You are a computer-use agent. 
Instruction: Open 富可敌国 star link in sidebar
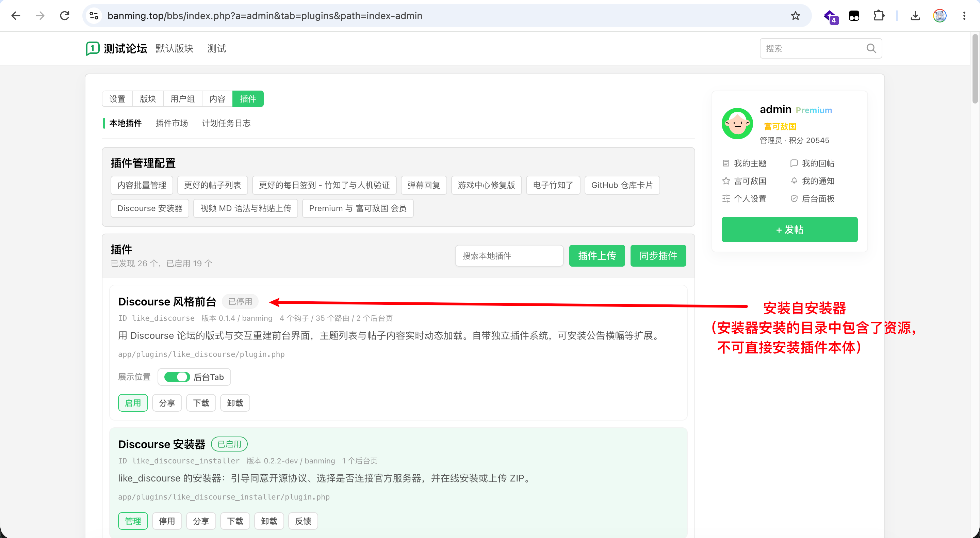[x=745, y=181]
